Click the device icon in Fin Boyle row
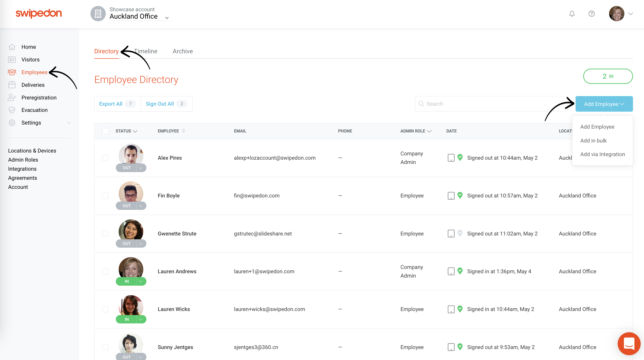Image resolution: width=644 pixels, height=360 pixels. [451, 196]
